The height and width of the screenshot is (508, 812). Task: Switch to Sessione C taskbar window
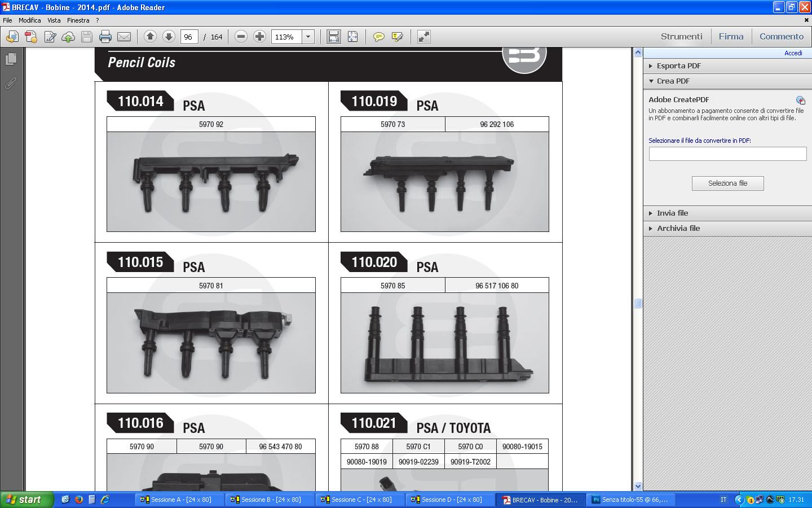(x=360, y=500)
